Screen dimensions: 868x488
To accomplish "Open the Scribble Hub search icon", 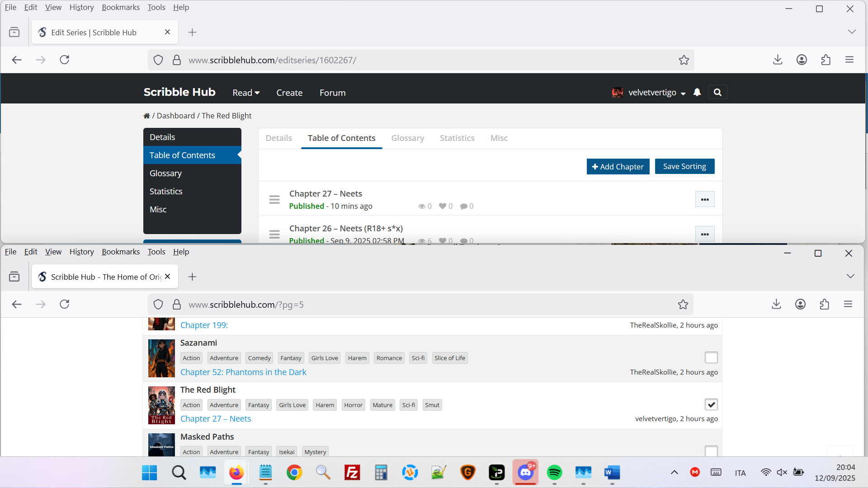I will click(717, 92).
